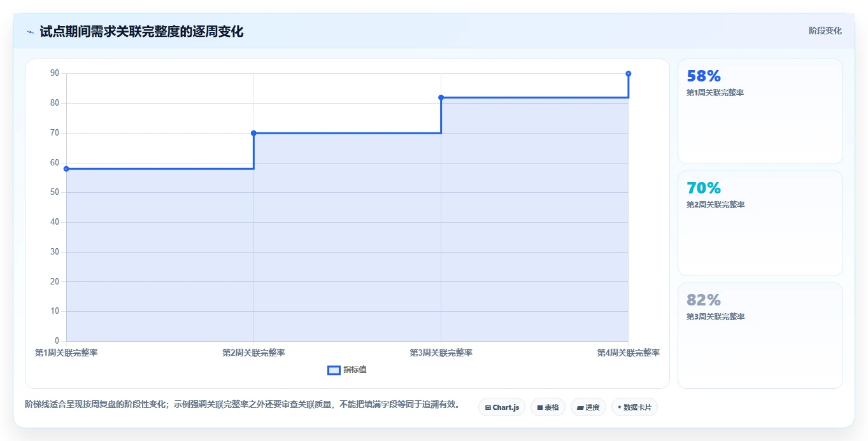Click the week 1 data point at 58
The image size is (868, 441).
pos(66,169)
